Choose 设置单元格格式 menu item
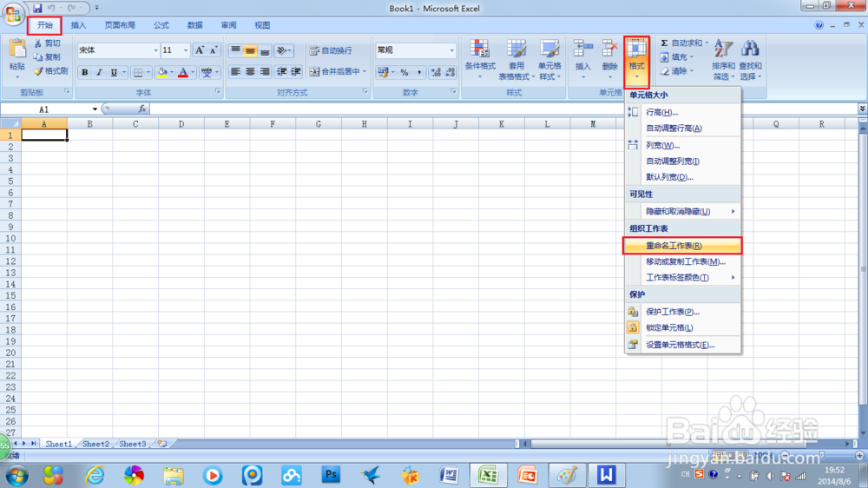This screenshot has height=488, width=868. (682, 345)
